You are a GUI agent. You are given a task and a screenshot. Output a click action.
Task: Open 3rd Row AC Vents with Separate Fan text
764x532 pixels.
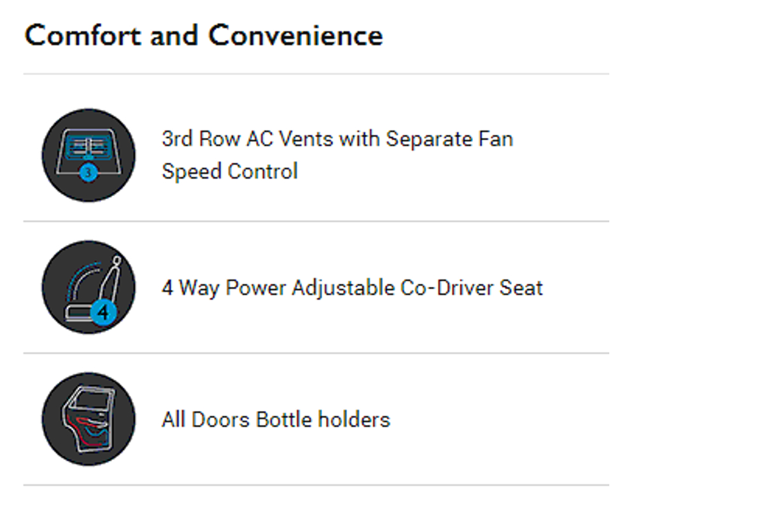[x=337, y=139]
